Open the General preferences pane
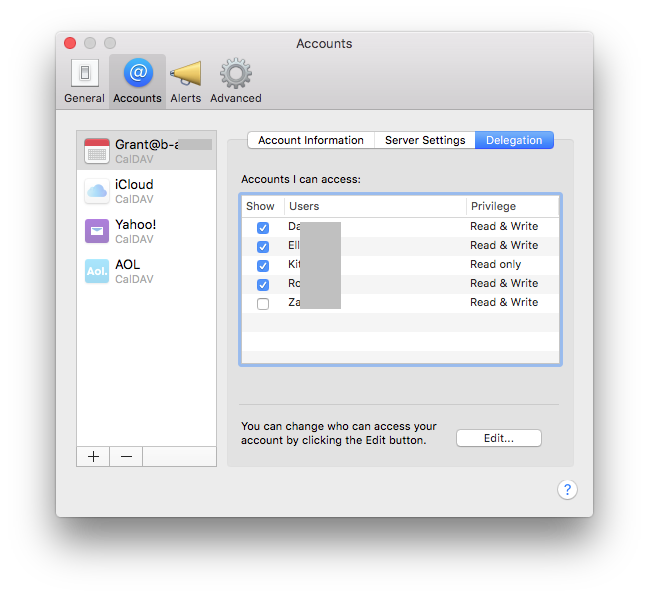The image size is (649, 597). [84, 82]
